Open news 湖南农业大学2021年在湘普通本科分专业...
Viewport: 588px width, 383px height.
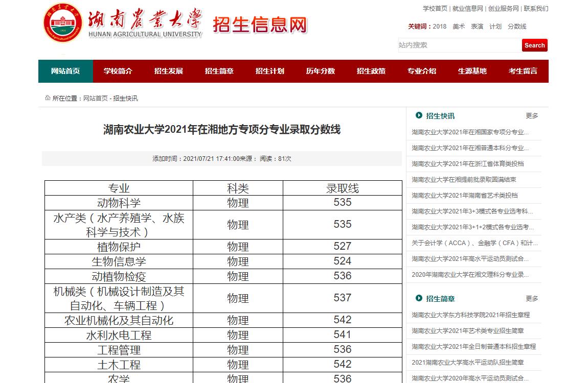coord(470,148)
